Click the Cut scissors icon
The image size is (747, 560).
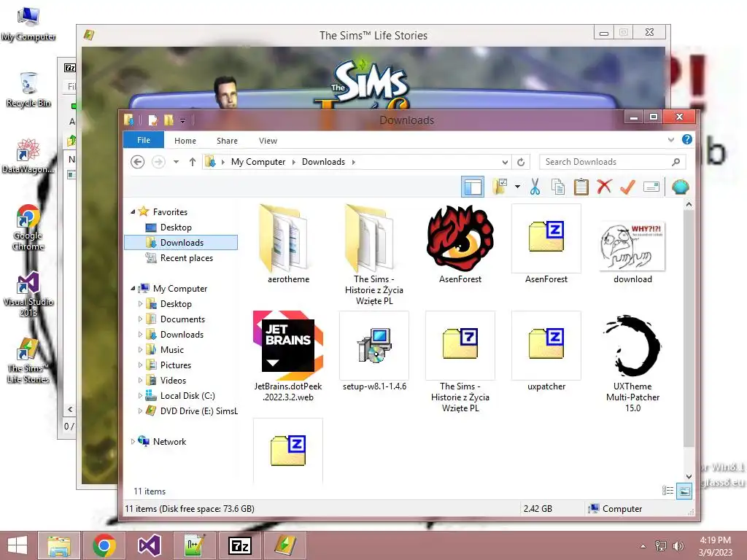(535, 187)
